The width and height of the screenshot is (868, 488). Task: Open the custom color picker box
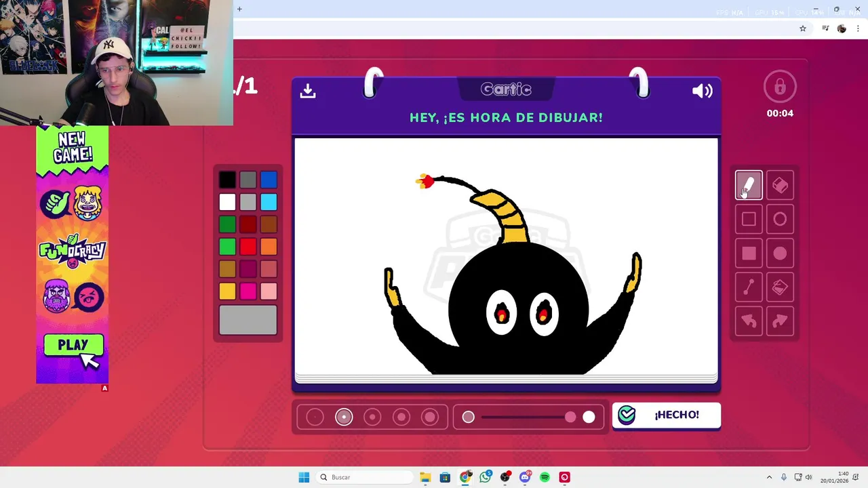click(248, 320)
